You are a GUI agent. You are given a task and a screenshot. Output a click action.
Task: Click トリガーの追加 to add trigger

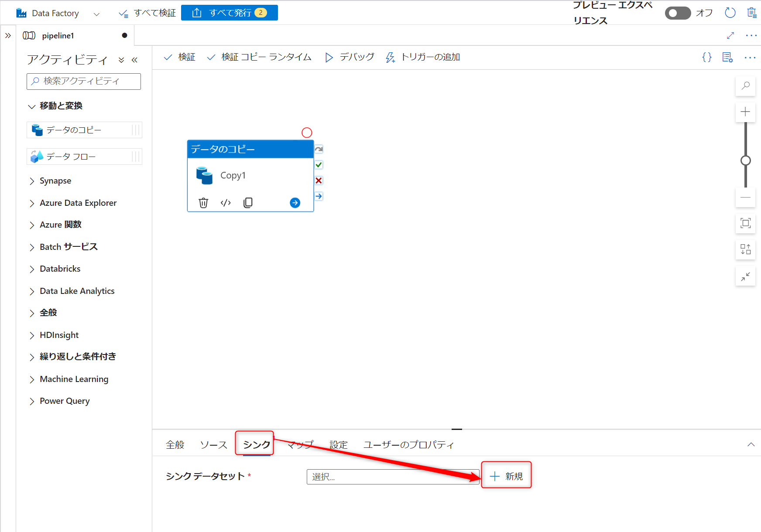coord(423,57)
